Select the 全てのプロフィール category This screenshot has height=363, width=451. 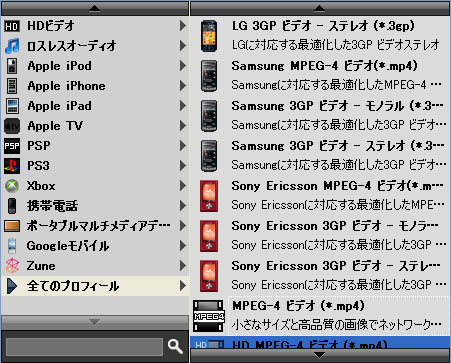(95, 286)
